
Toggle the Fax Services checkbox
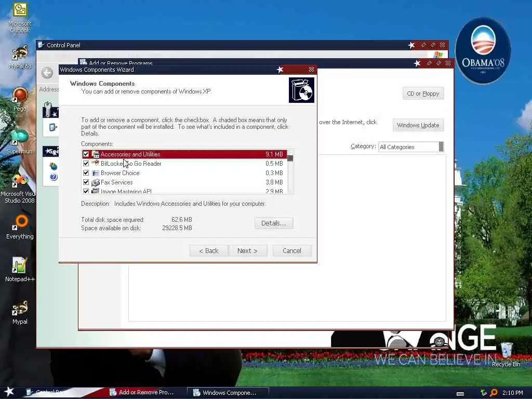click(x=86, y=182)
